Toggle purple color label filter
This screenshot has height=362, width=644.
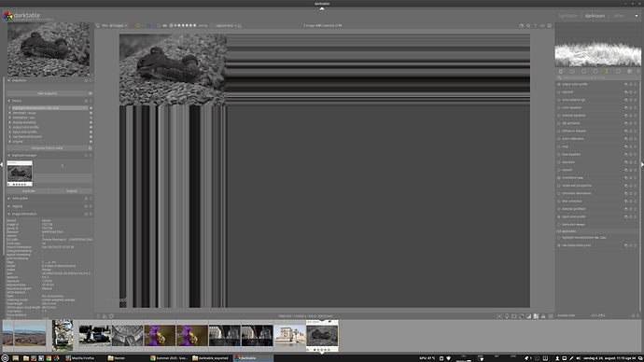pos(154,25)
